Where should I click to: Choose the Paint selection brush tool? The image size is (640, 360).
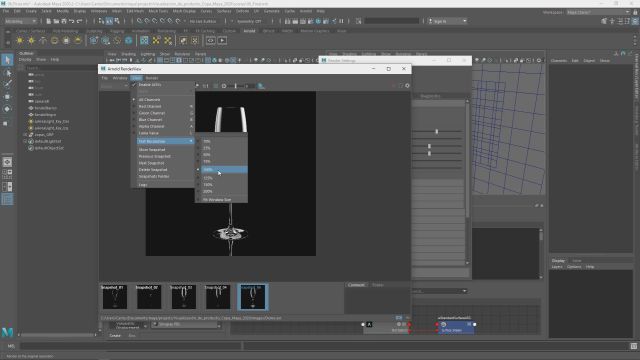click(7, 84)
